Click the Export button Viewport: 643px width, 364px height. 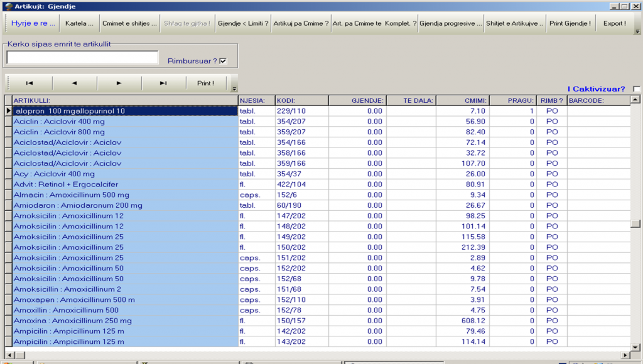point(615,23)
